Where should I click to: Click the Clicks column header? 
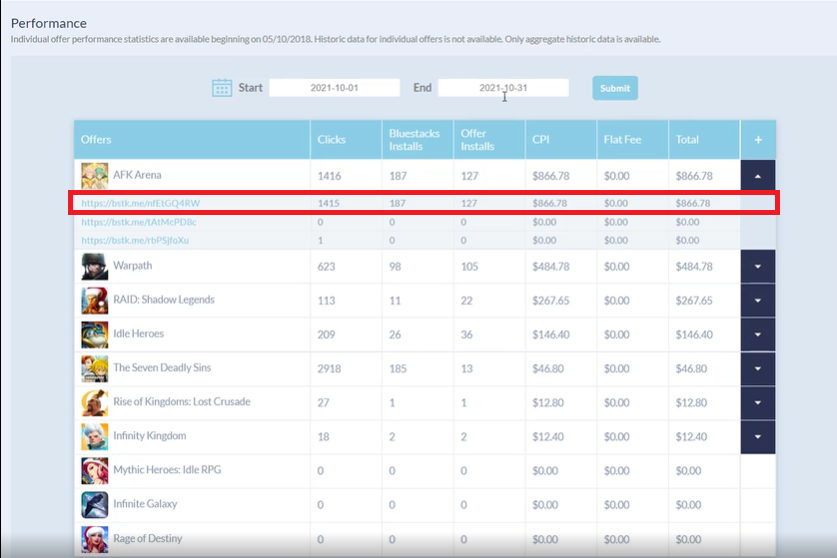click(x=346, y=139)
